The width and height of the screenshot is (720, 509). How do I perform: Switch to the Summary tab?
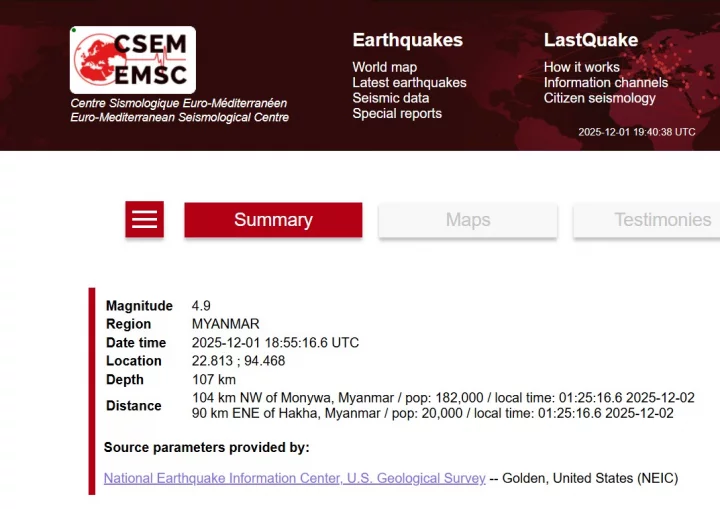click(x=273, y=220)
